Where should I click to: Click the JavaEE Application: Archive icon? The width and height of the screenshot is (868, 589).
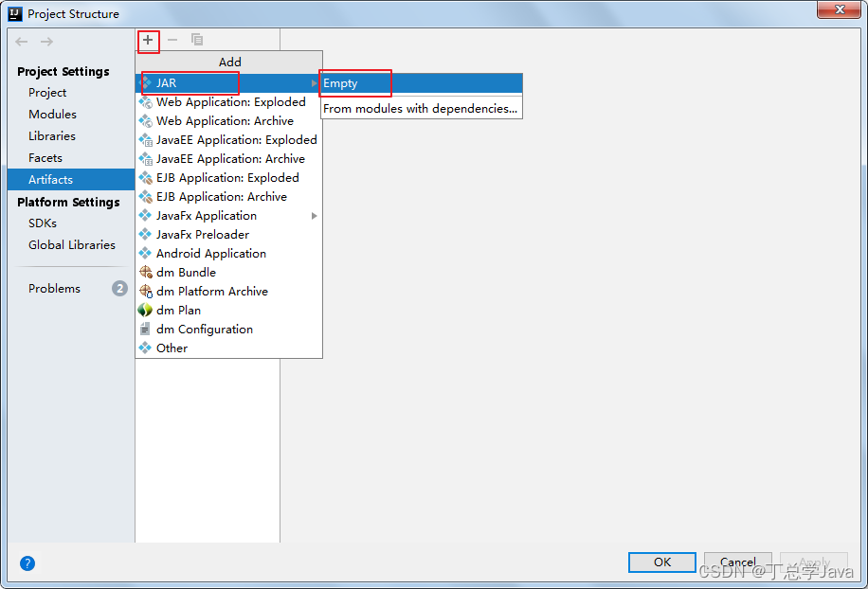pos(145,159)
